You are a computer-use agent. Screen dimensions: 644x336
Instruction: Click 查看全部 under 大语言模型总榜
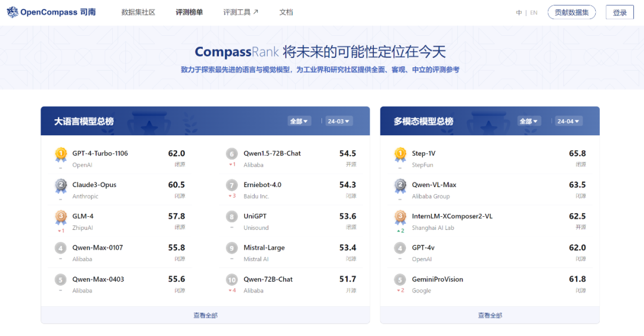205,315
